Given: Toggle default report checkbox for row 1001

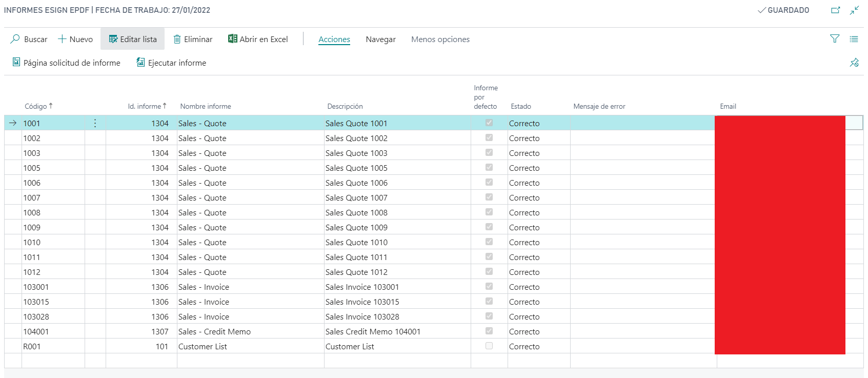Looking at the screenshot, I should (x=489, y=123).
